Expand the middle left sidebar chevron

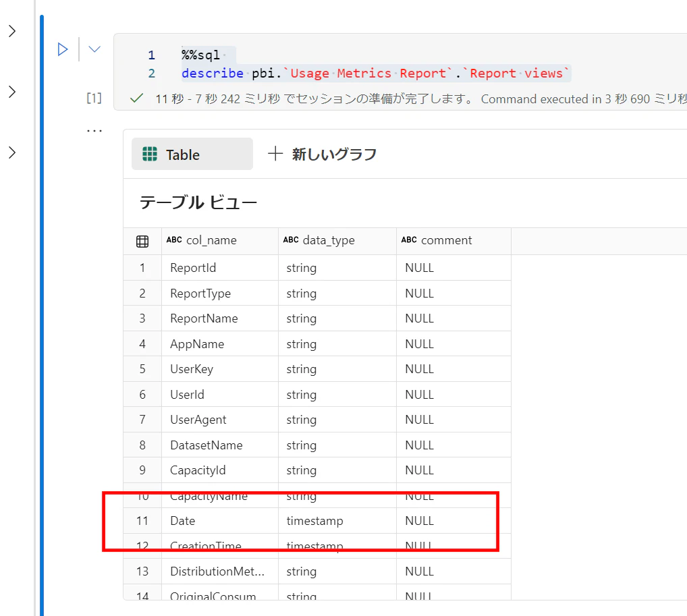(x=12, y=92)
